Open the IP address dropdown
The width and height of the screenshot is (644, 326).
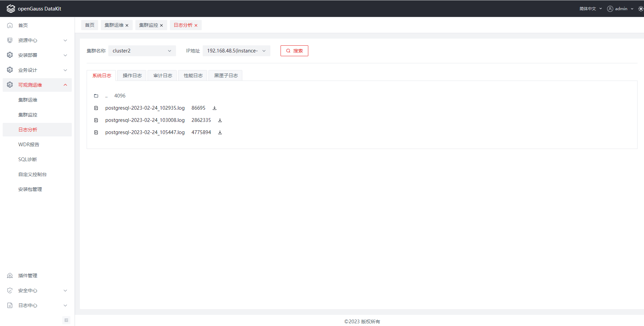click(236, 51)
